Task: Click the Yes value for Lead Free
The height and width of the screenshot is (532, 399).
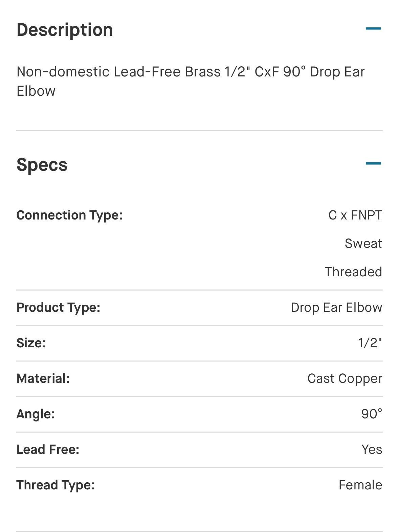Action: pos(372,449)
